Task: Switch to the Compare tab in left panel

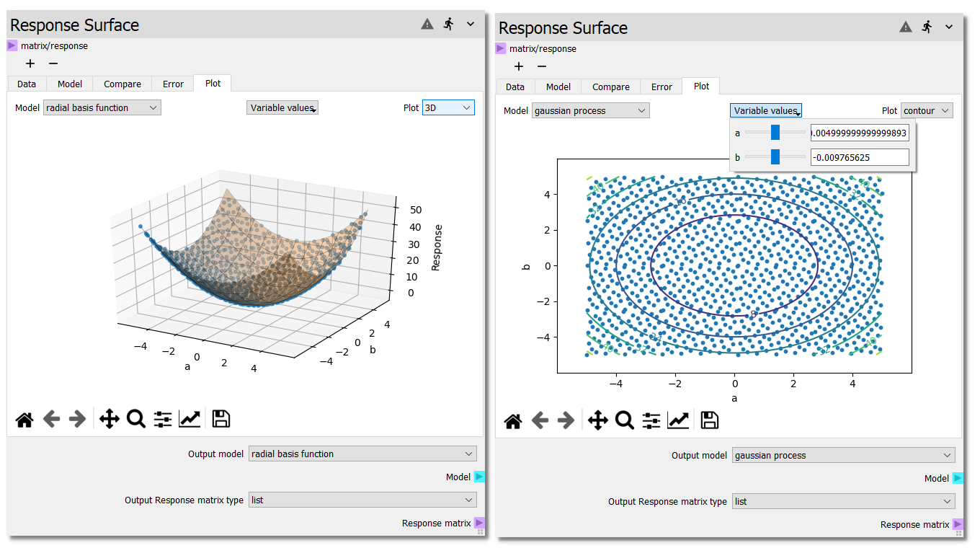Action: (122, 84)
